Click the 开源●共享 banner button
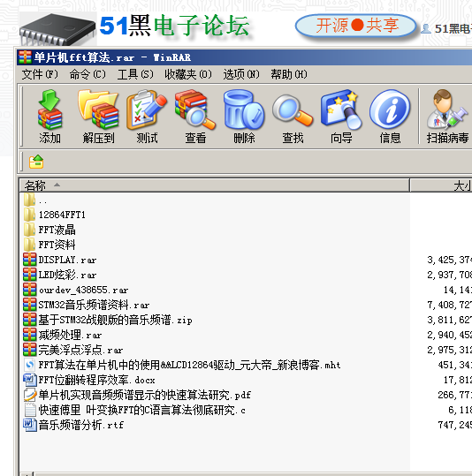Image resolution: width=472 pixels, height=476 pixels. coord(356,26)
